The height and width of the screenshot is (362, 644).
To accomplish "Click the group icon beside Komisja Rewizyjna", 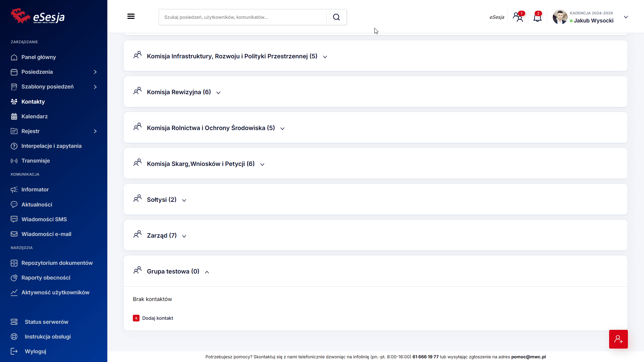I will pyautogui.click(x=138, y=91).
